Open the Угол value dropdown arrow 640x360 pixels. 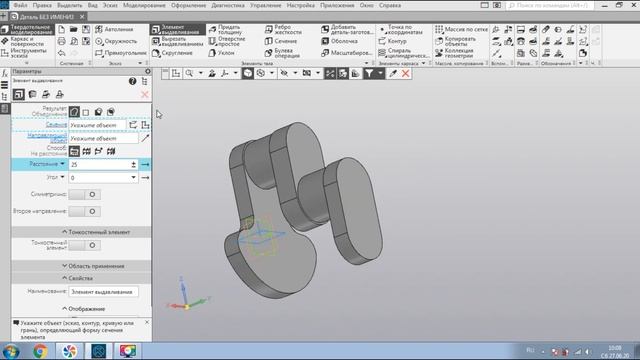(x=133, y=178)
